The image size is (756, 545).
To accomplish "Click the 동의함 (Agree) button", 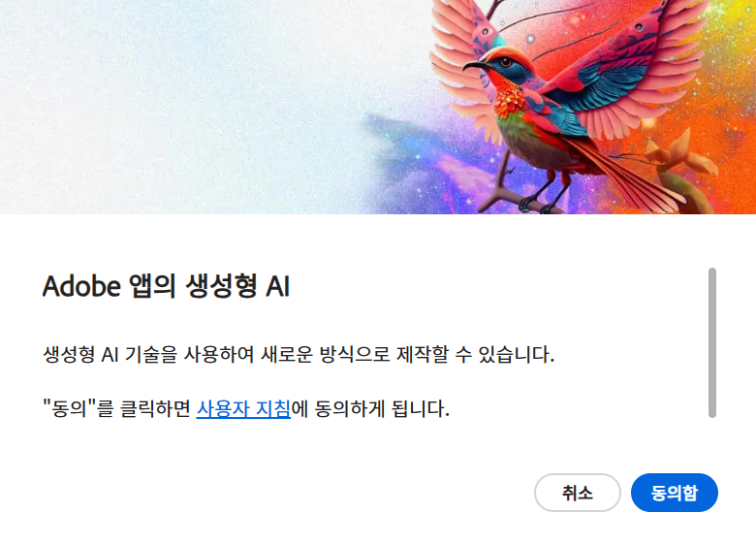I will click(x=674, y=493).
